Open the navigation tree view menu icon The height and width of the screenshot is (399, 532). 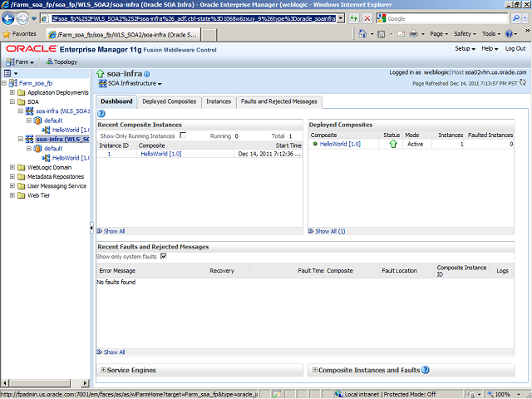(8, 73)
